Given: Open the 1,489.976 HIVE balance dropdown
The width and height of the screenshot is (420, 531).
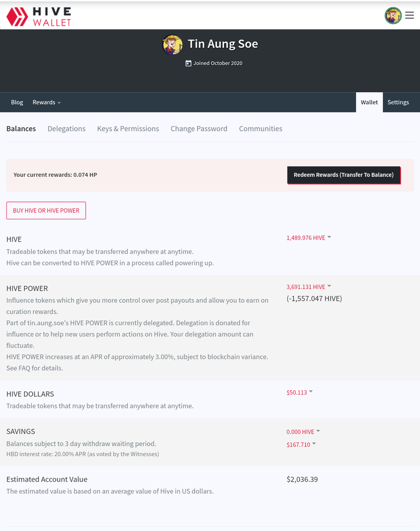Looking at the screenshot, I should (308, 238).
